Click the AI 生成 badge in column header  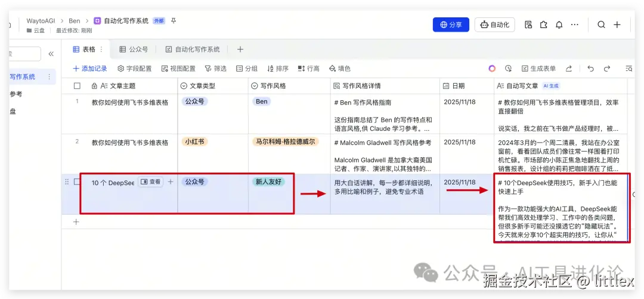[552, 86]
